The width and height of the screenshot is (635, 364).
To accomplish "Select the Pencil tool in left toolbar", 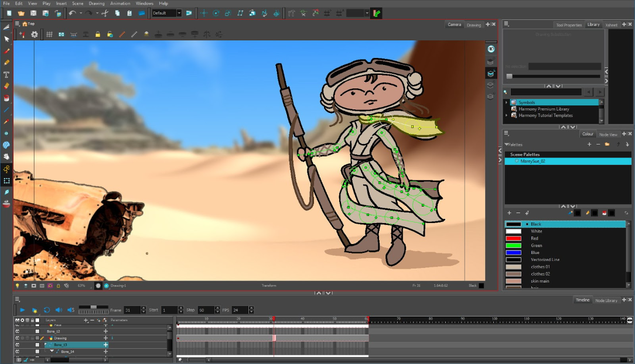I will (x=6, y=63).
